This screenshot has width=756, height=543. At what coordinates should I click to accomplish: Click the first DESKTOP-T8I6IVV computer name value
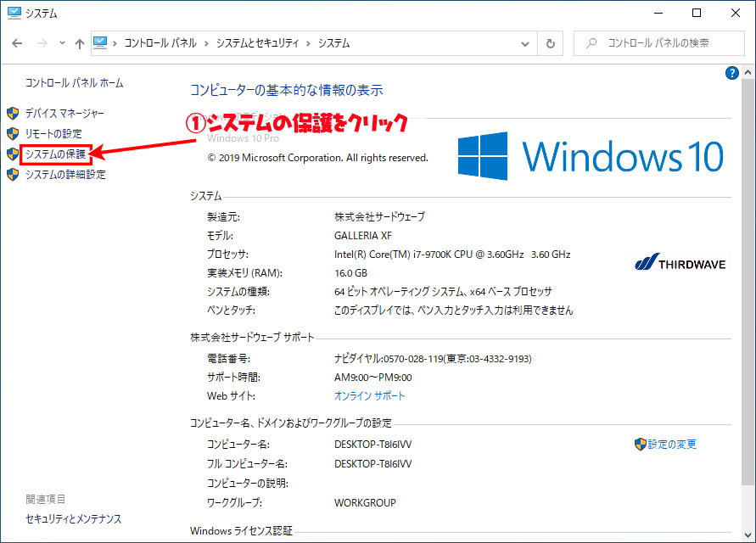click(373, 444)
